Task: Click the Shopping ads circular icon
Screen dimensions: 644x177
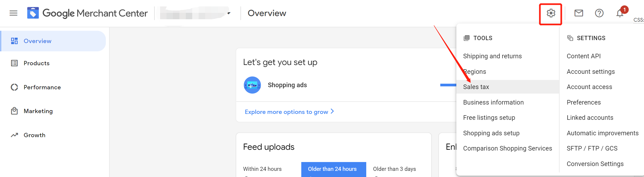Action: pos(252,85)
